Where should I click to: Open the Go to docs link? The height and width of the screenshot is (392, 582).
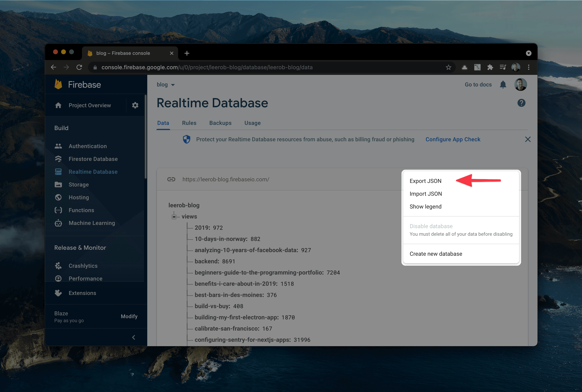click(478, 84)
